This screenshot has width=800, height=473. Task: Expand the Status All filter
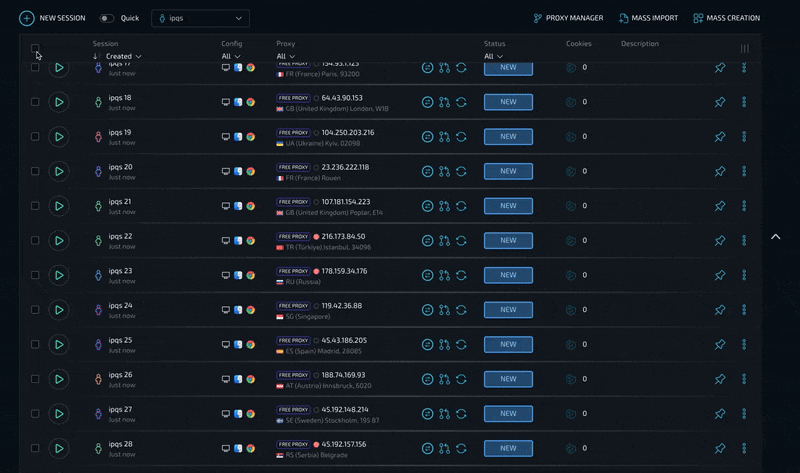(493, 57)
